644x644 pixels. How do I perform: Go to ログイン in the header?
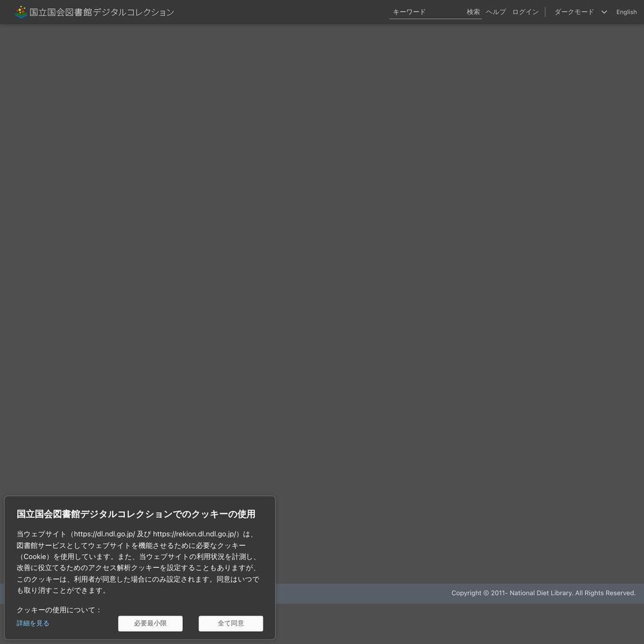tap(525, 12)
